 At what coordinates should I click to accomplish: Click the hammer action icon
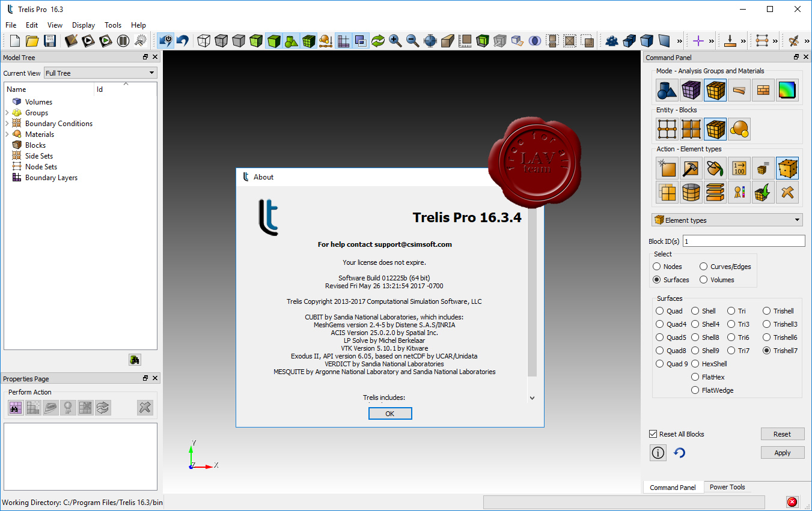691,168
